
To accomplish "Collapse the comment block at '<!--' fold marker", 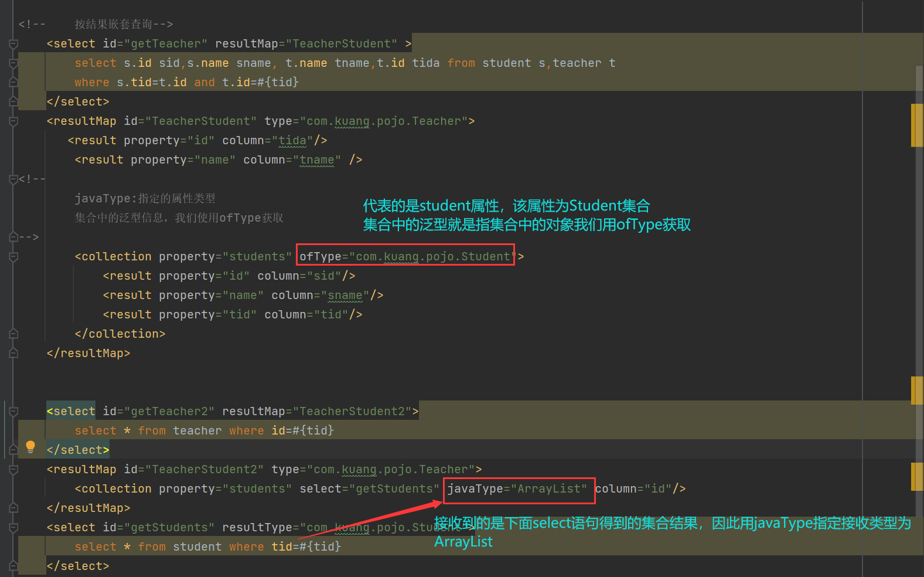I will (x=13, y=179).
